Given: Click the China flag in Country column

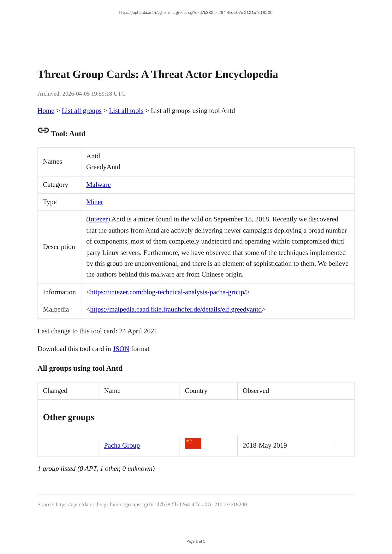Looking at the screenshot, I should click(193, 444).
